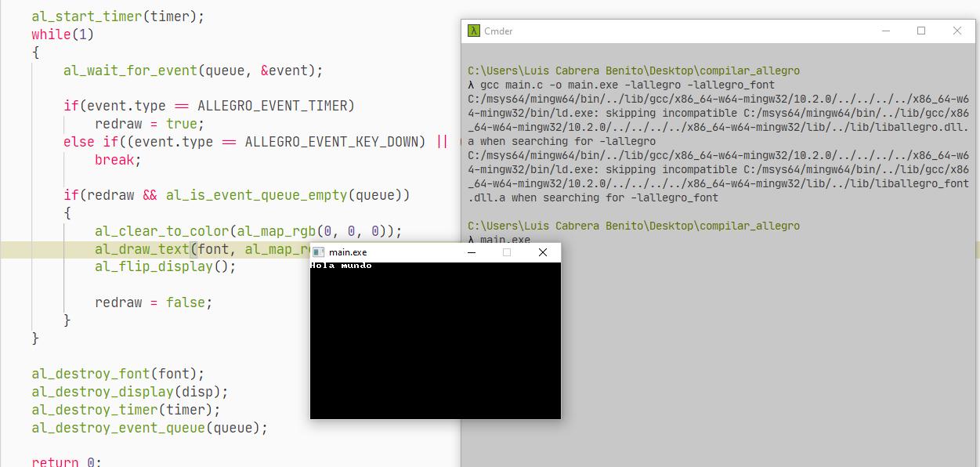
Task: Click 'when searching for -lallegro_font' line
Action: click(593, 197)
